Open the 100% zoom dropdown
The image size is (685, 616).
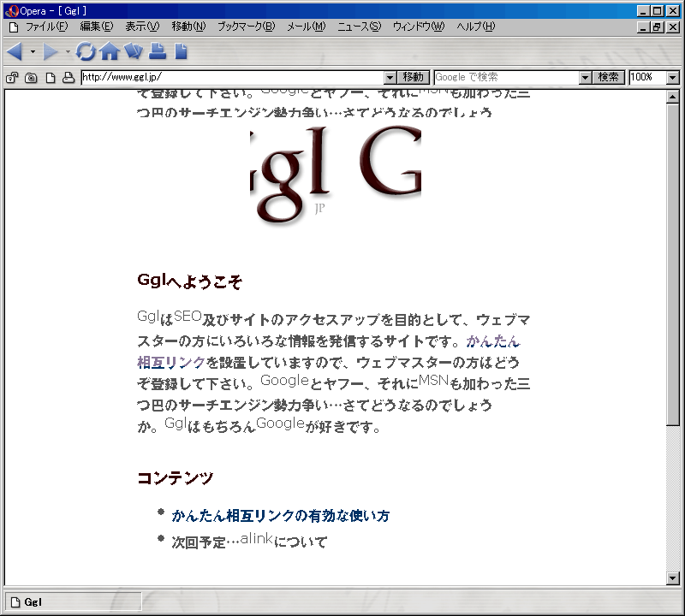(673, 78)
